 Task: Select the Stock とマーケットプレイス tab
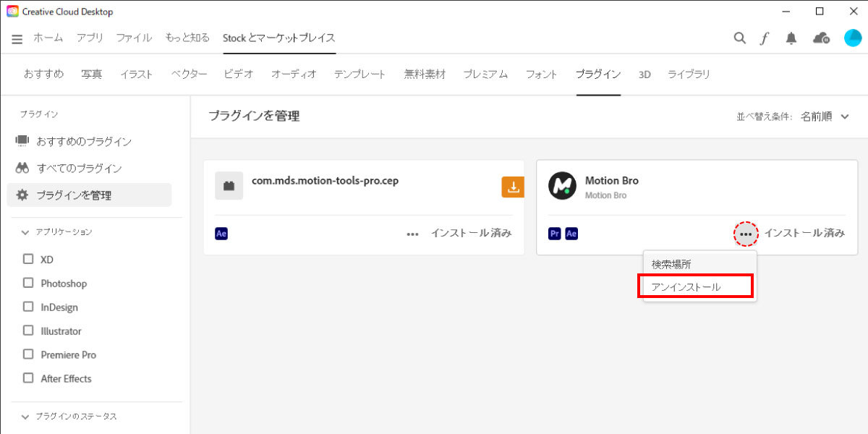tap(279, 38)
